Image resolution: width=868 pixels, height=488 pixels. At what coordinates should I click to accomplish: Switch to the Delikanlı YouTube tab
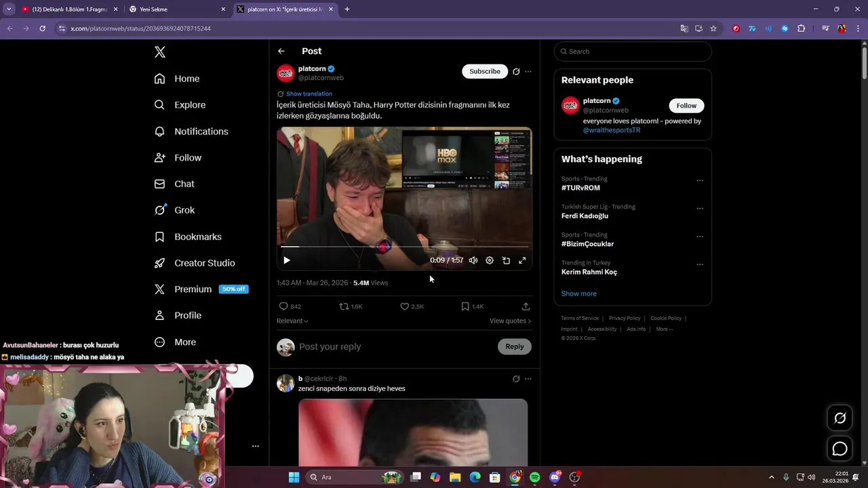(69, 9)
